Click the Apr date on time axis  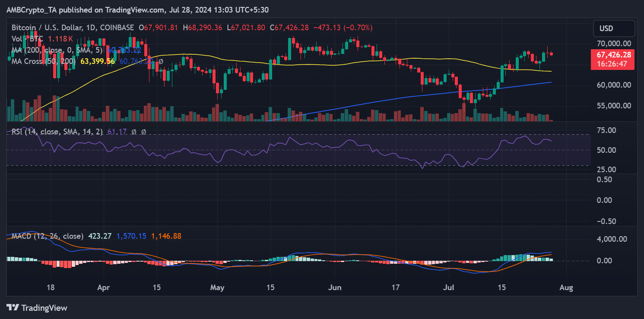tap(104, 288)
